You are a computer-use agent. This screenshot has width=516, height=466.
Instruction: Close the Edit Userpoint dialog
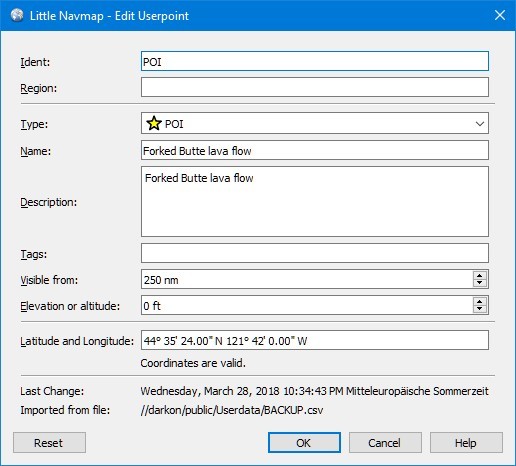(x=500, y=15)
